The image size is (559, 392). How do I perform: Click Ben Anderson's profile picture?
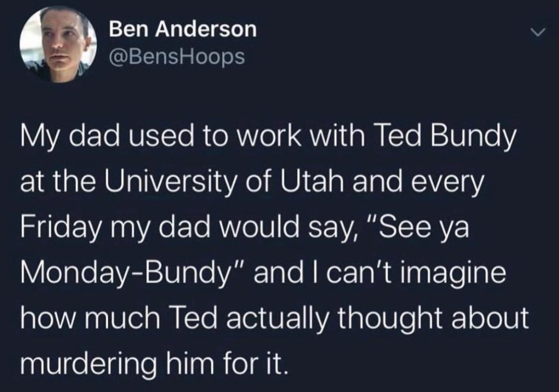pyautogui.click(x=58, y=45)
